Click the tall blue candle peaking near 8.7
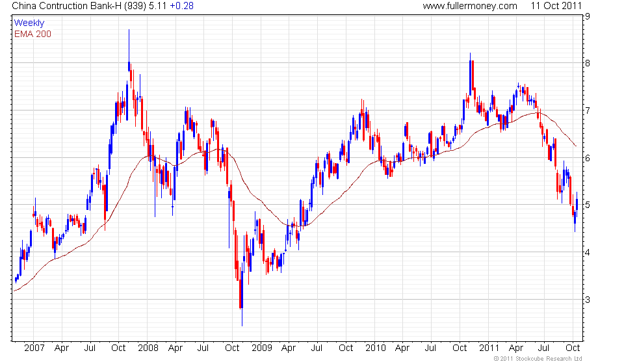 tap(129, 51)
